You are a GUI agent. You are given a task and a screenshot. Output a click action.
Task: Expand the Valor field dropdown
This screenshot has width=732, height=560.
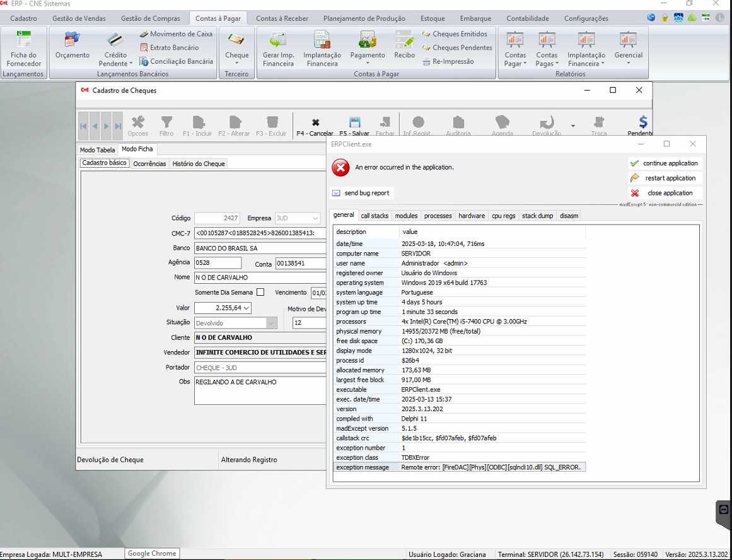[246, 308]
